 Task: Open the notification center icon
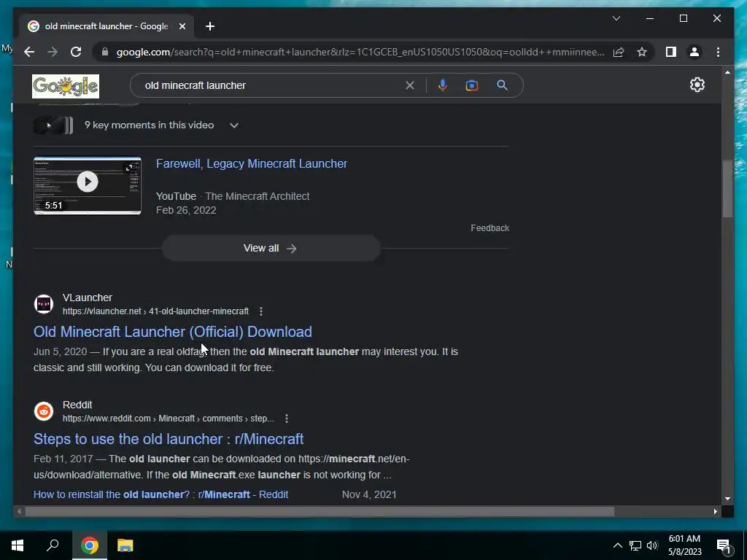(724, 546)
